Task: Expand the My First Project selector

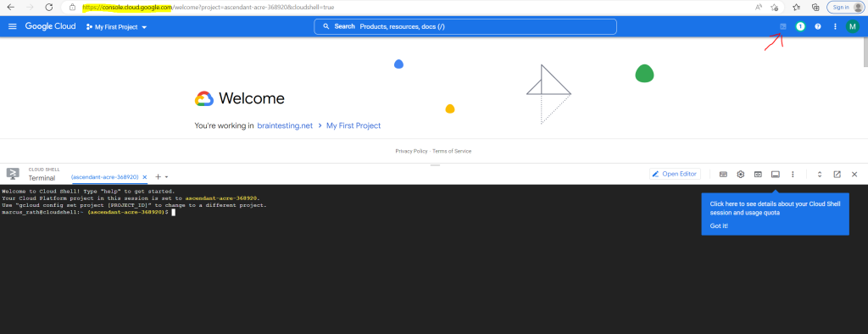Action: [x=117, y=26]
